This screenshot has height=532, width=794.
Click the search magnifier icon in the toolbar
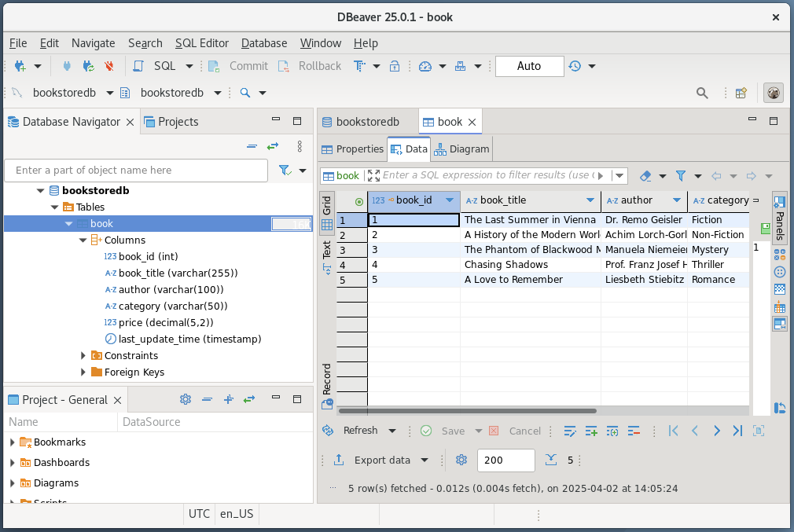pyautogui.click(x=702, y=93)
